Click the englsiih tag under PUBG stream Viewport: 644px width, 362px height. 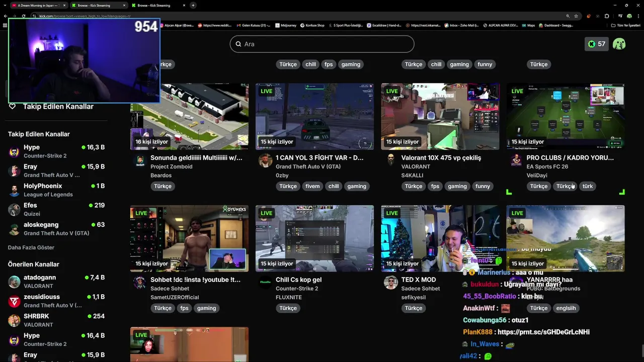[566, 308]
